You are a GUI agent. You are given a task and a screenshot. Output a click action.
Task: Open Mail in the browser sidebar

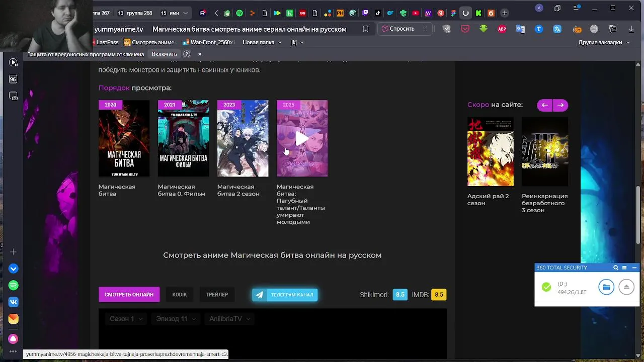pyautogui.click(x=14, y=319)
